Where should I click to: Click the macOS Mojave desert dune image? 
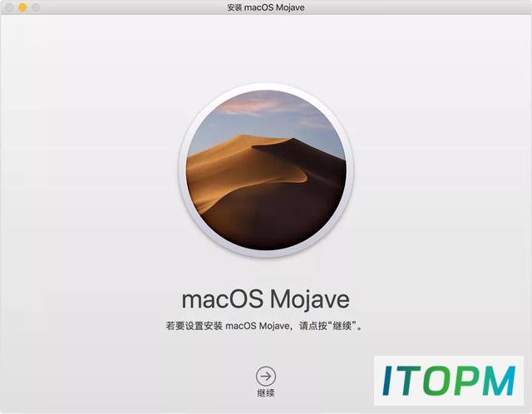[x=266, y=170]
